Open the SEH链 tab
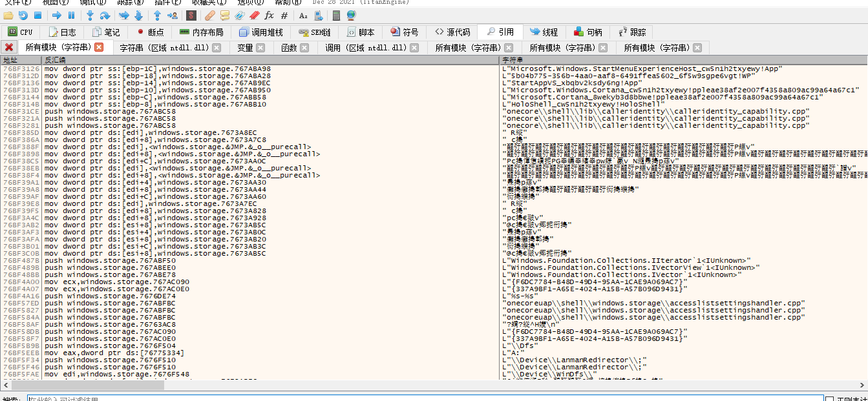Image resolution: width=868 pixels, height=401 pixels. (x=315, y=32)
